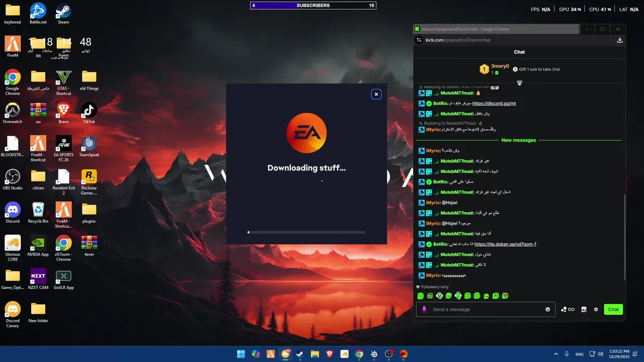Open the Windows Start button
644x362 pixels.
pyautogui.click(x=241, y=354)
